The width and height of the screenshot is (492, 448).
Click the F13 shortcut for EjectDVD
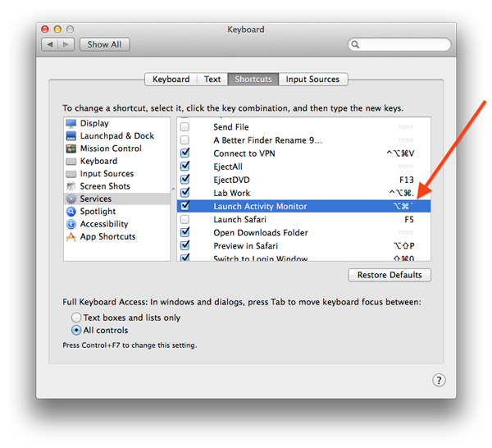[x=407, y=180]
